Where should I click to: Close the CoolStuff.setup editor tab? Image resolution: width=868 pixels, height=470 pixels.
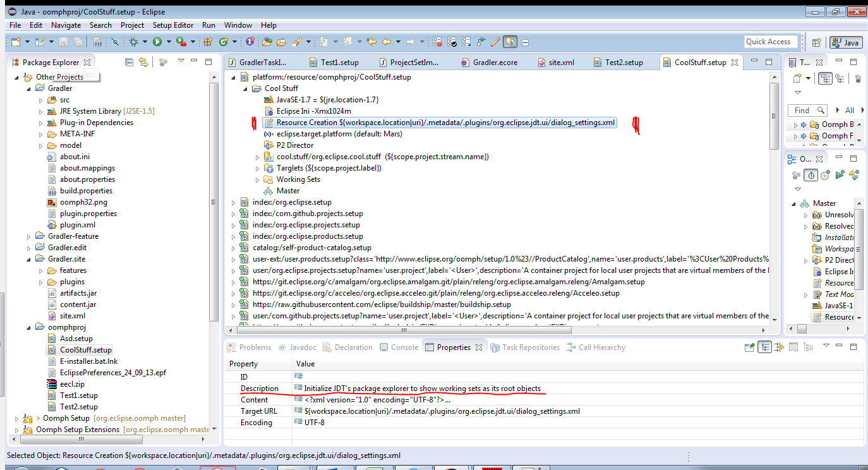(x=735, y=62)
